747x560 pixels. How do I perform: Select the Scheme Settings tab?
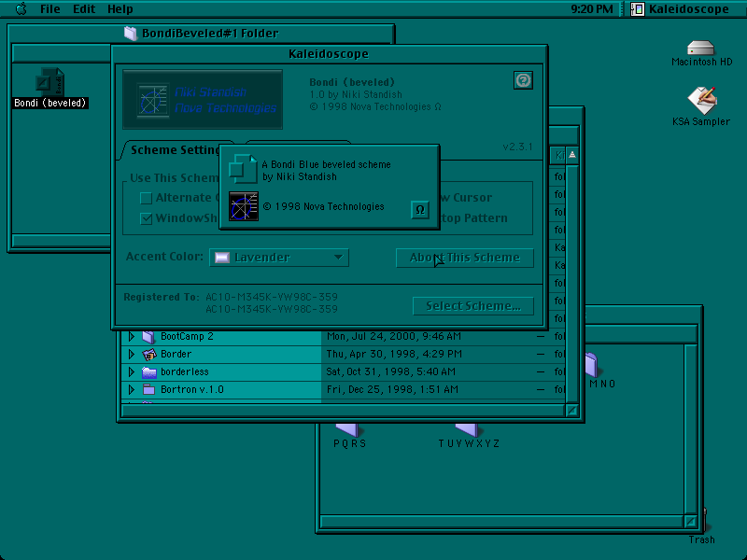point(175,150)
